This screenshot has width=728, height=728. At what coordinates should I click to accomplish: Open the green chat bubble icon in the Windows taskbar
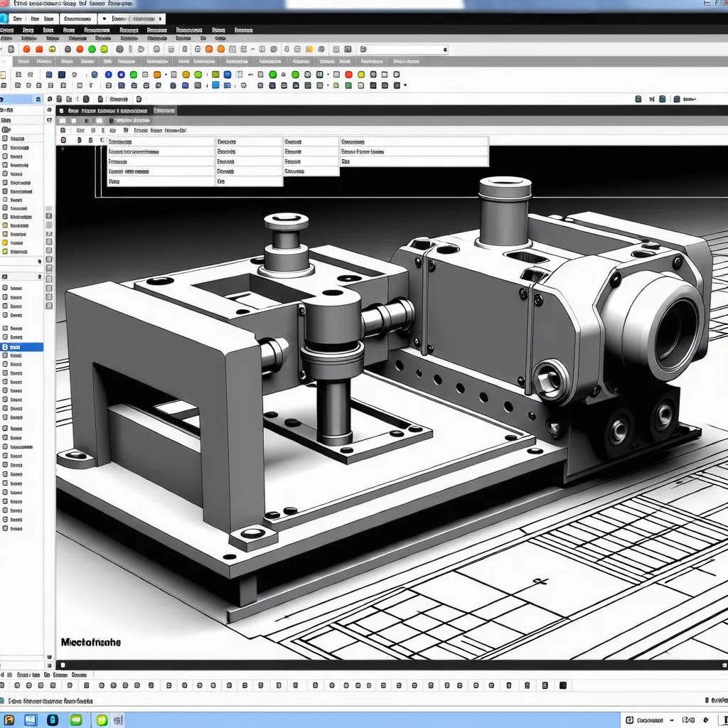[x=76, y=720]
